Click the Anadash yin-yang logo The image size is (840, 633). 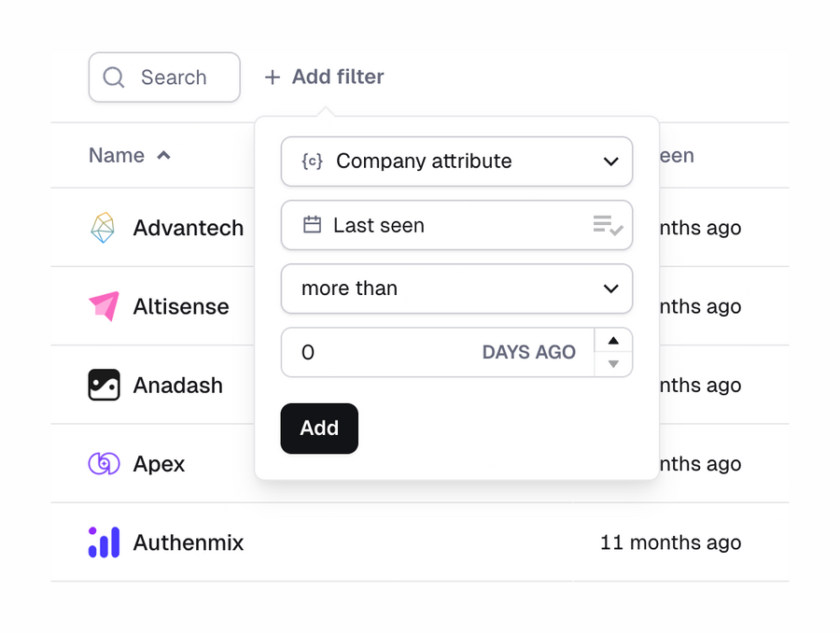click(x=104, y=385)
